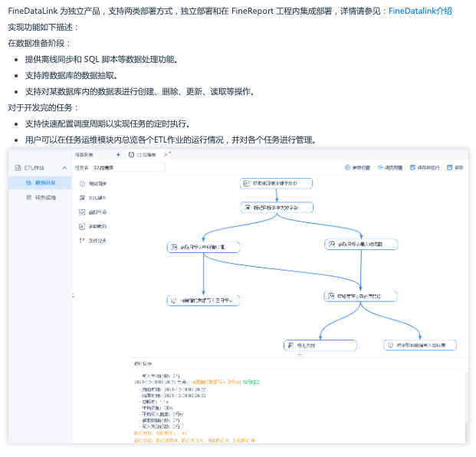Open 参数设置 in the top toolbar
Viewport: 476px width, 457px height.
coord(358,168)
